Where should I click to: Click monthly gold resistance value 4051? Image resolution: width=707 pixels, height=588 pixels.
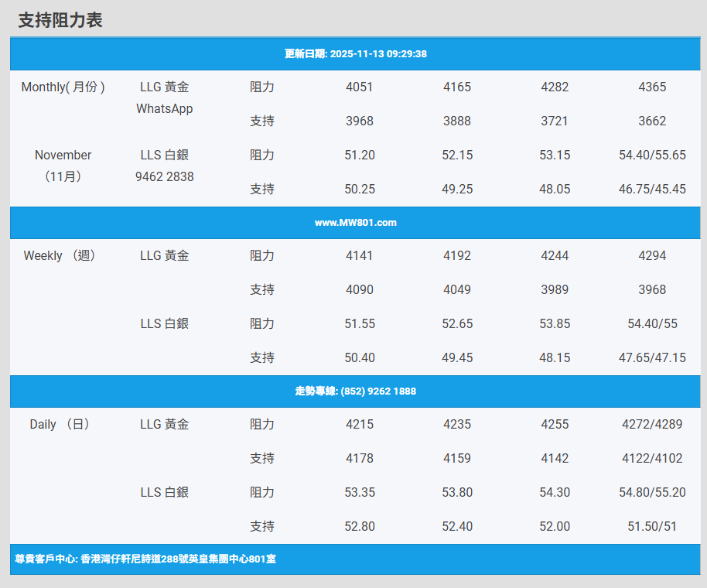[359, 87]
